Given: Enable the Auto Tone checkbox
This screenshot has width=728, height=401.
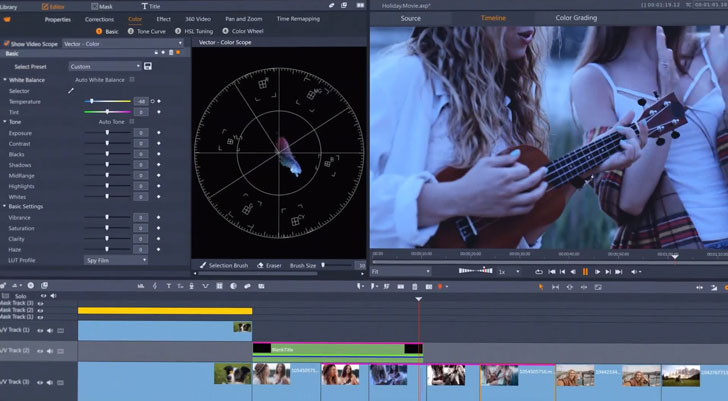Looking at the screenshot, I should (x=131, y=122).
